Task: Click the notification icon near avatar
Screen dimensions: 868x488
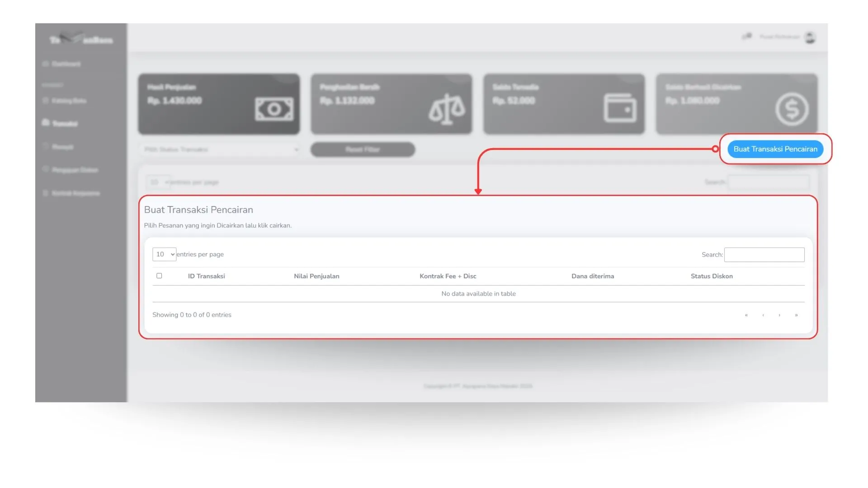Action: [747, 37]
